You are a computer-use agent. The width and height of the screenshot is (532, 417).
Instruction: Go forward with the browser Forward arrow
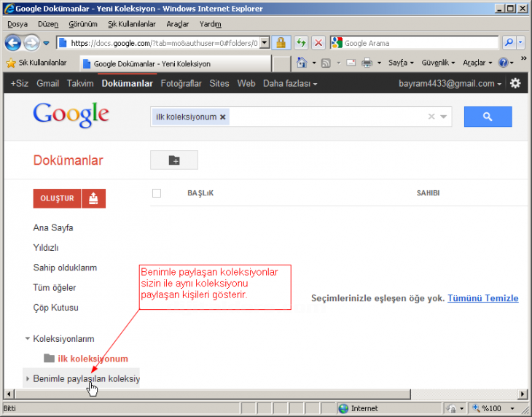point(31,43)
